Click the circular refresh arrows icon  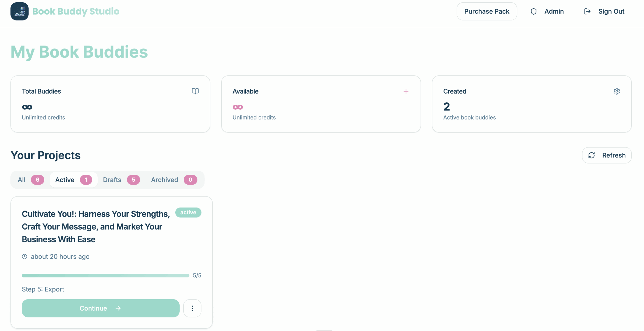pyautogui.click(x=591, y=155)
